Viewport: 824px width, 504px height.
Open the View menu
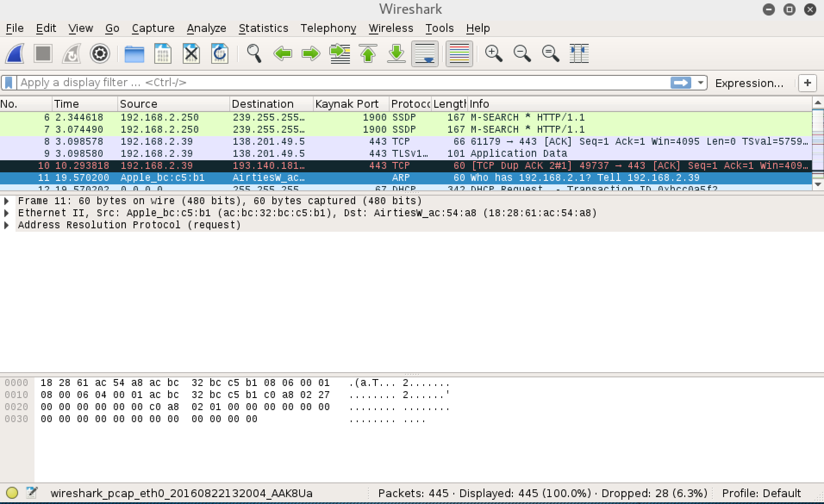point(81,28)
